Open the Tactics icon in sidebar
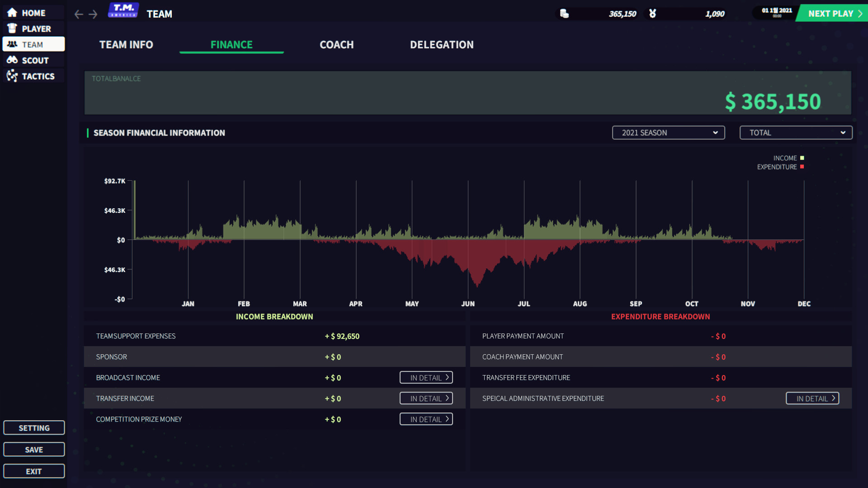 (x=12, y=76)
